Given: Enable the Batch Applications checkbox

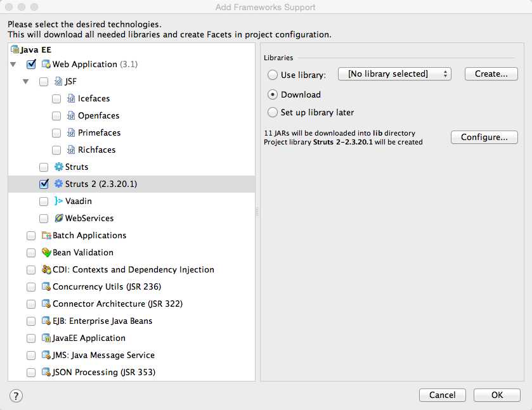Looking at the screenshot, I should tap(31, 236).
